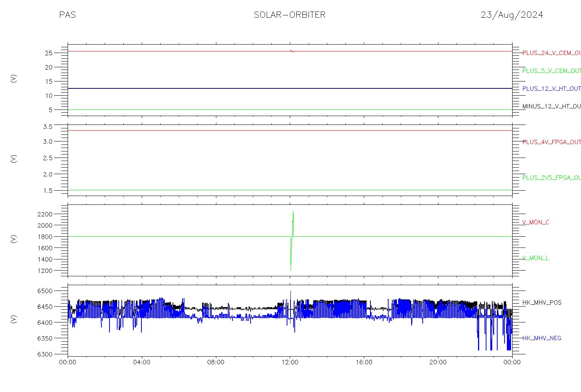
Task: Click the 04:00 time axis label
Action: coord(142,362)
